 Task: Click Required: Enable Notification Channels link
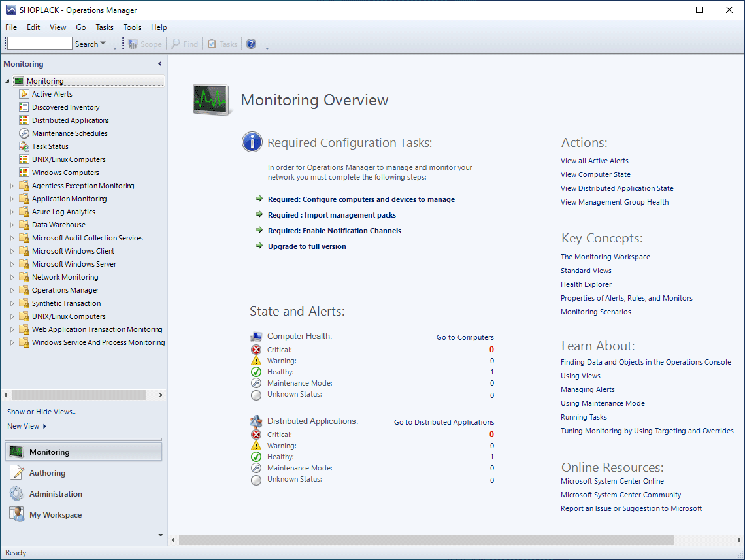pos(335,231)
